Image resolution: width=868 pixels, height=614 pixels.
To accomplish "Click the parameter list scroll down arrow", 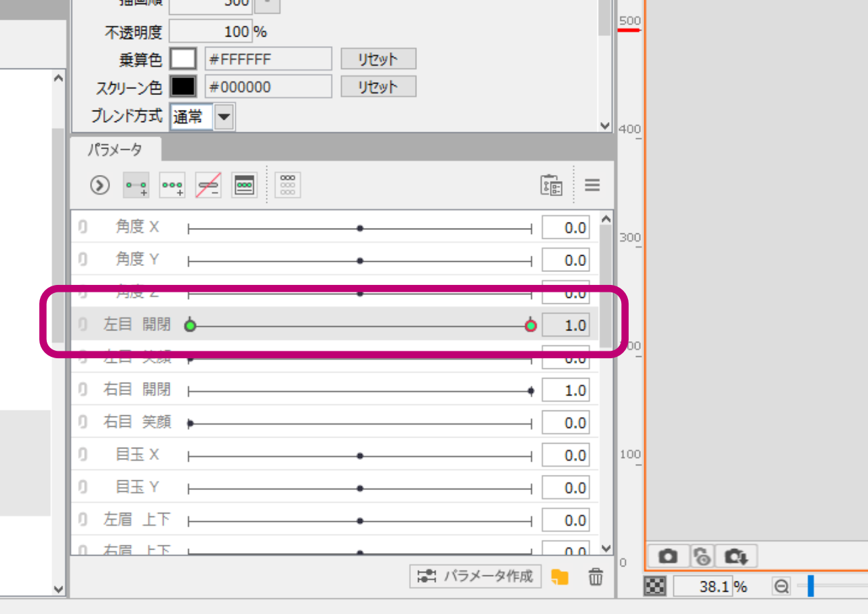I will point(606,548).
